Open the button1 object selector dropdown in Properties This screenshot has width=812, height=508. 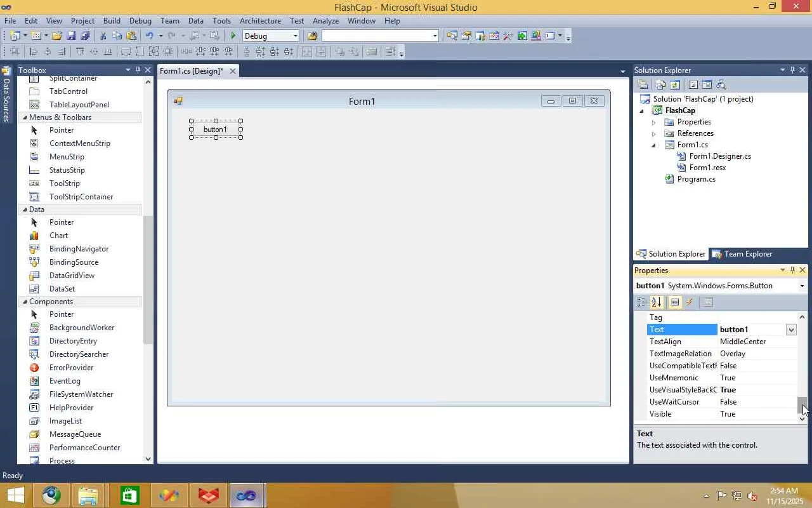pyautogui.click(x=802, y=286)
